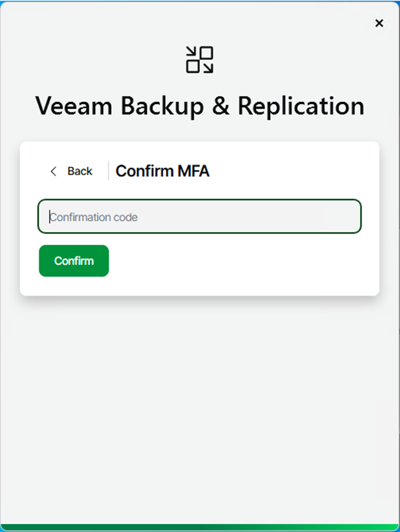Click the word Replication in the title

[301, 106]
